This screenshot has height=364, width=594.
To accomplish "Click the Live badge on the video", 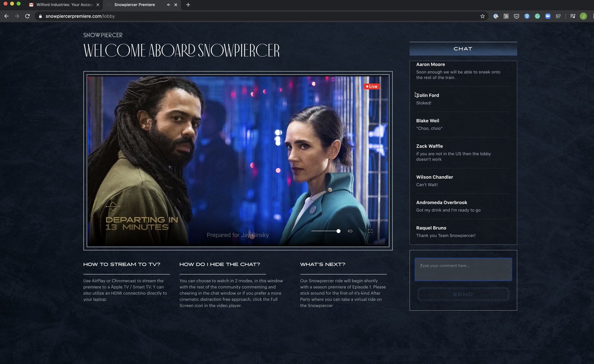I will point(372,87).
